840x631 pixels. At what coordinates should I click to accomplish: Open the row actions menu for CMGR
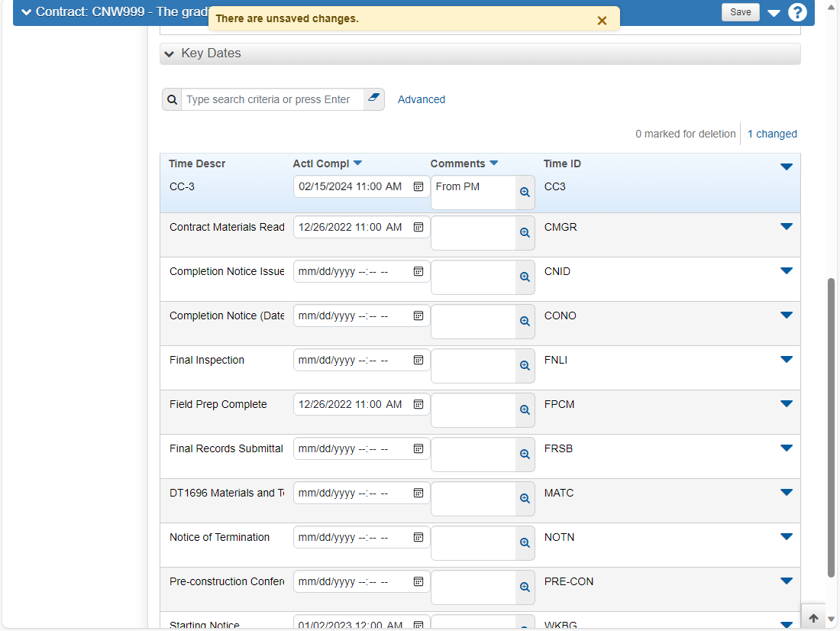tap(786, 227)
